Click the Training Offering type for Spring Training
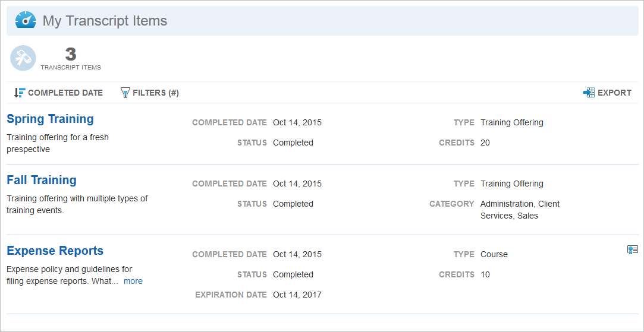Image resolution: width=644 pixels, height=332 pixels. (x=512, y=122)
